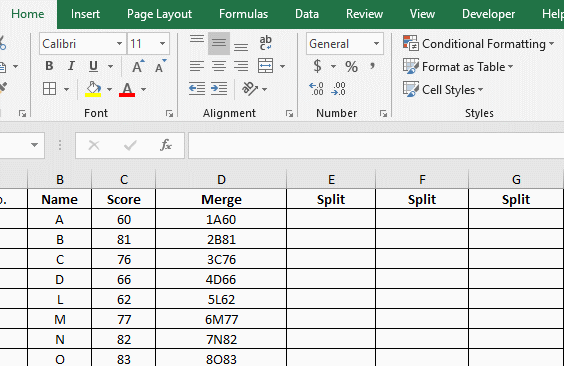
Task: Apply Accounting dollar format
Action: point(317,66)
